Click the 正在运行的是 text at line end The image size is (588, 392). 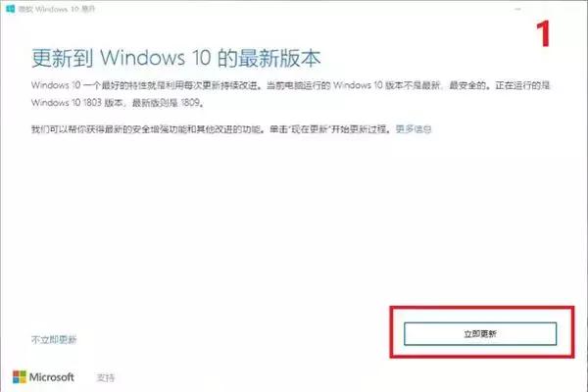coord(522,85)
